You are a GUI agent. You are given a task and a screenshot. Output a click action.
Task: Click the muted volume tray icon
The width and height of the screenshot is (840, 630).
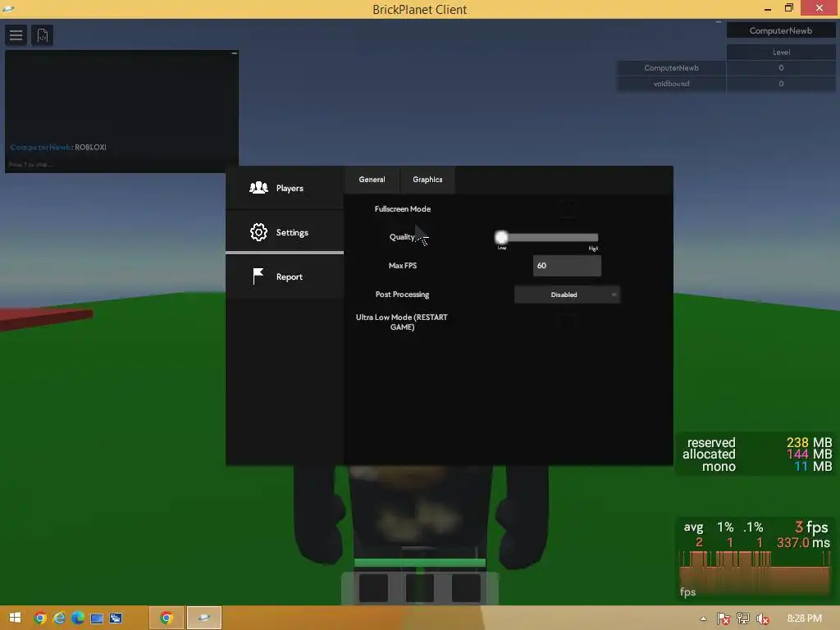click(762, 619)
